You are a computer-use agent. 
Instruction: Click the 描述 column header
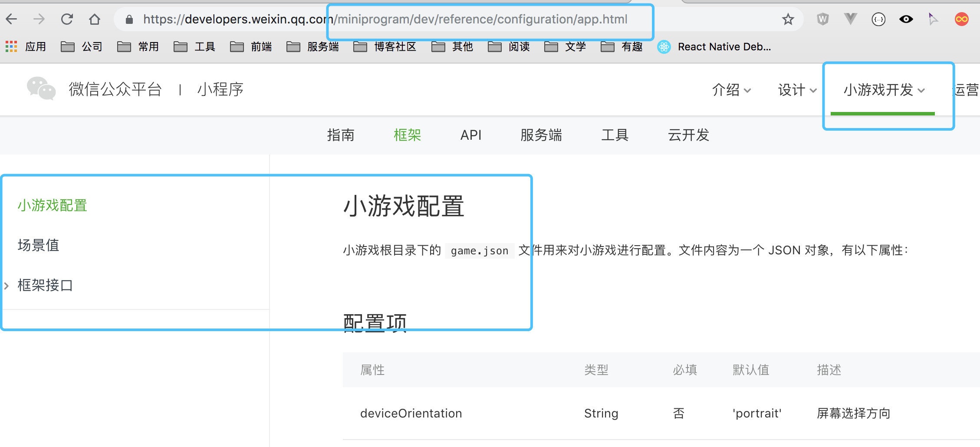829,370
